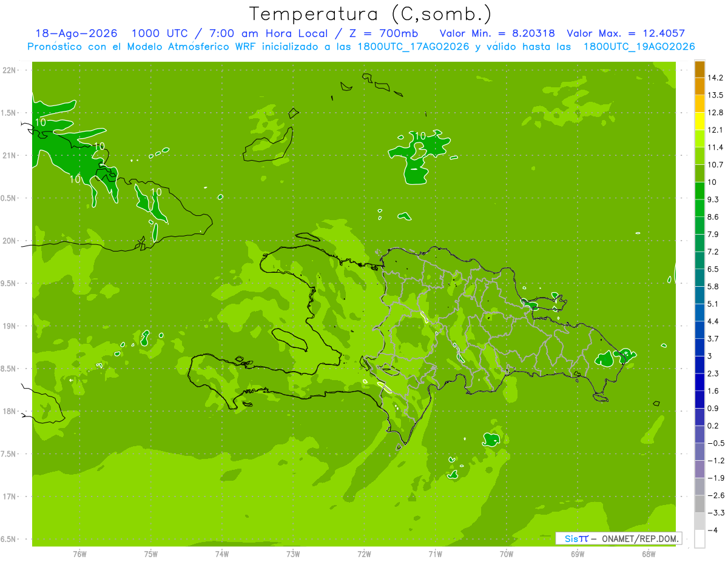This screenshot has height=562, width=728.
Task: Click the '1800UTC_19AGO2026' valid-until time
Action: pos(639,47)
